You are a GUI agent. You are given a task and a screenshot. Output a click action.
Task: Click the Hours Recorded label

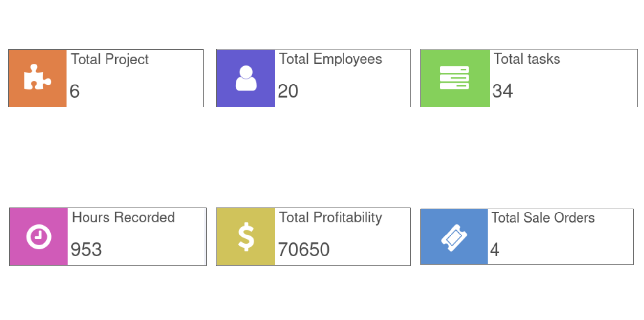(x=124, y=217)
